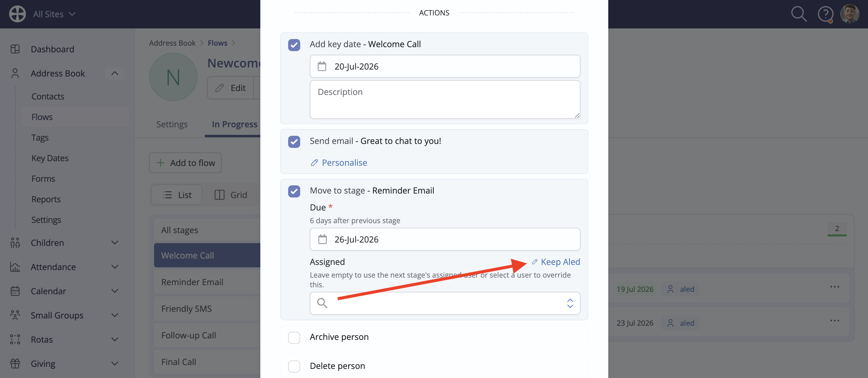Open the user profile avatar
Image resolution: width=868 pixels, height=378 pixels.
pyautogui.click(x=850, y=14)
